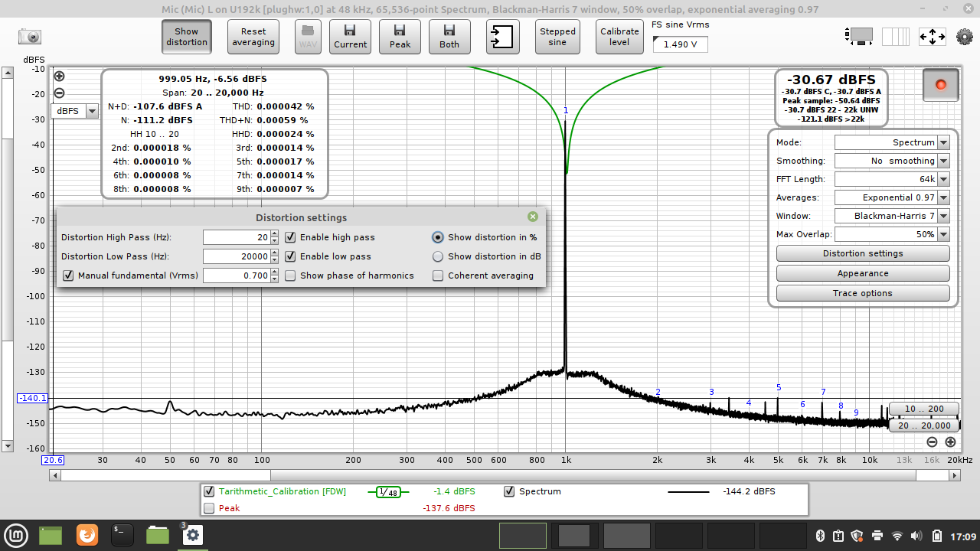Open the signal input arrow icon

[x=503, y=36]
